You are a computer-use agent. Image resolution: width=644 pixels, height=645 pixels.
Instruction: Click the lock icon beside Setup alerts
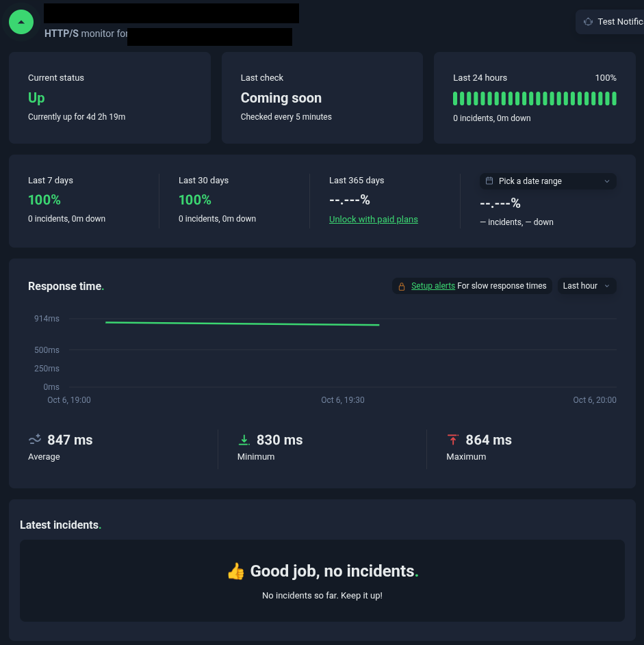[x=402, y=286]
